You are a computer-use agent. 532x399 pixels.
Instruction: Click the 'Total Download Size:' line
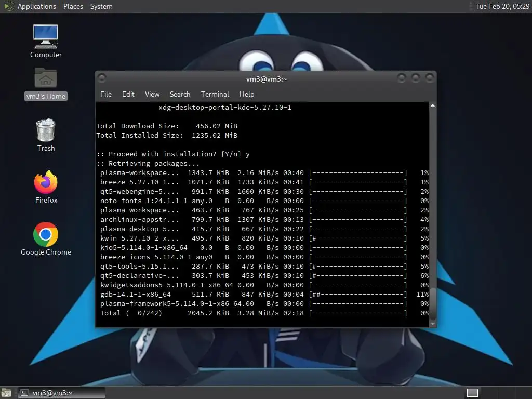click(167, 126)
